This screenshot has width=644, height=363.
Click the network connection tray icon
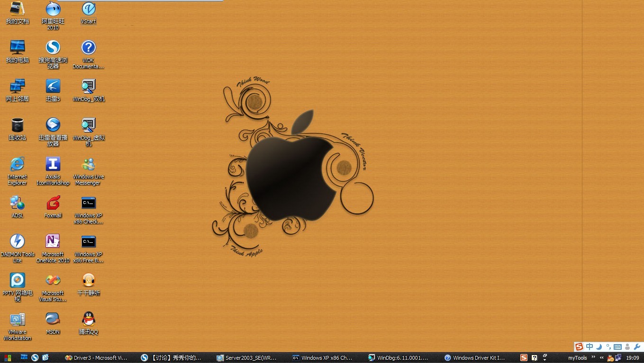[x=618, y=358]
